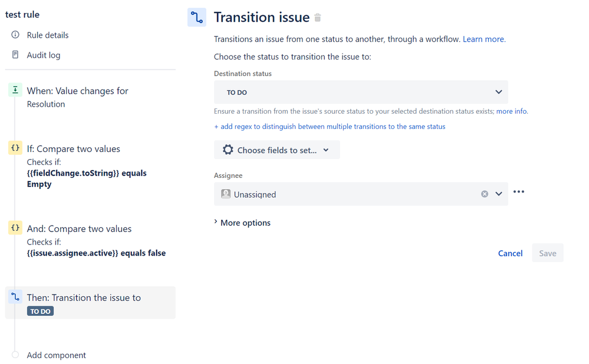
Task: Click the Save button
Action: [x=548, y=253]
